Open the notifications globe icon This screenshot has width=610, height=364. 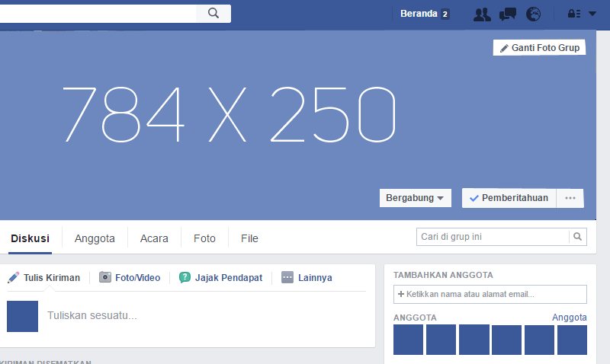(x=533, y=14)
